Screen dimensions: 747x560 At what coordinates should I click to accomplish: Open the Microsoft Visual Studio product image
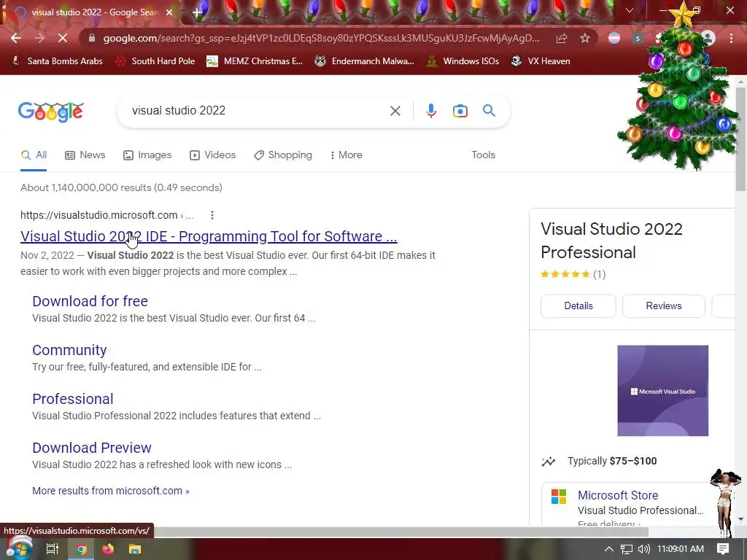point(662,391)
